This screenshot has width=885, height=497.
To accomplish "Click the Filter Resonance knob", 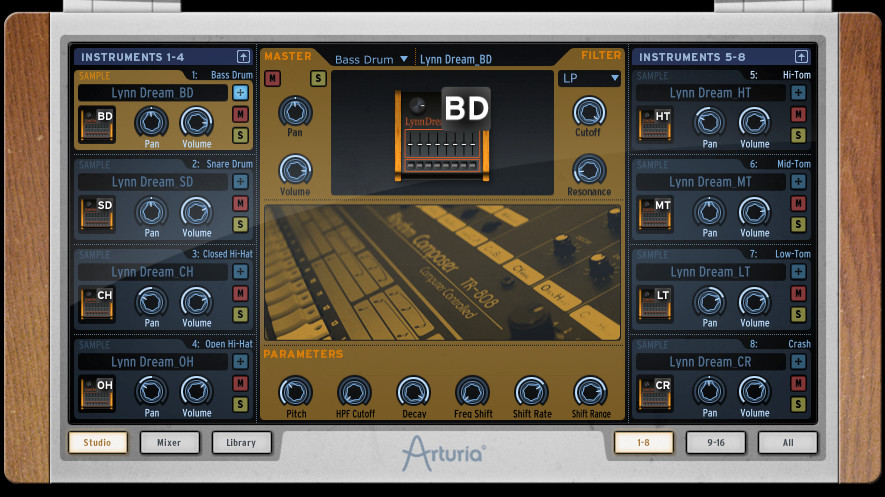I will coord(589,170).
